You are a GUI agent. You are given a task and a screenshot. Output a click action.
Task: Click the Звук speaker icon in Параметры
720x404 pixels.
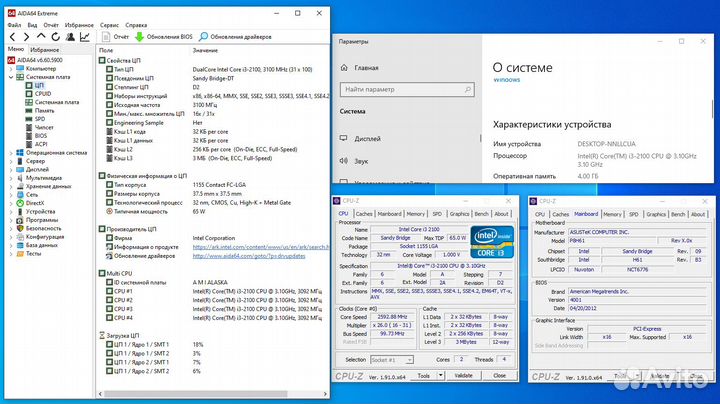click(343, 161)
